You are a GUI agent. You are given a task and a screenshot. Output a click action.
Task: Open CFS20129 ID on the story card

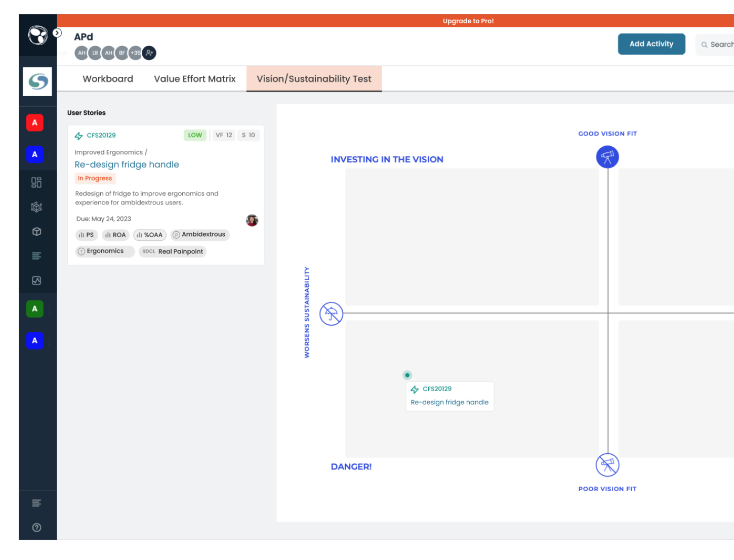pyautogui.click(x=101, y=135)
